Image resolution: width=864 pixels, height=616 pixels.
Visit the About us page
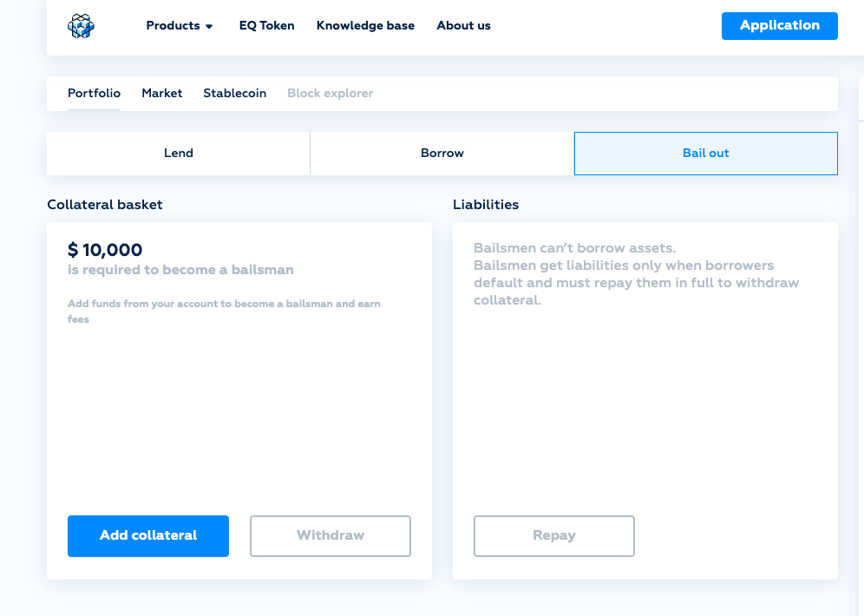pos(463,26)
